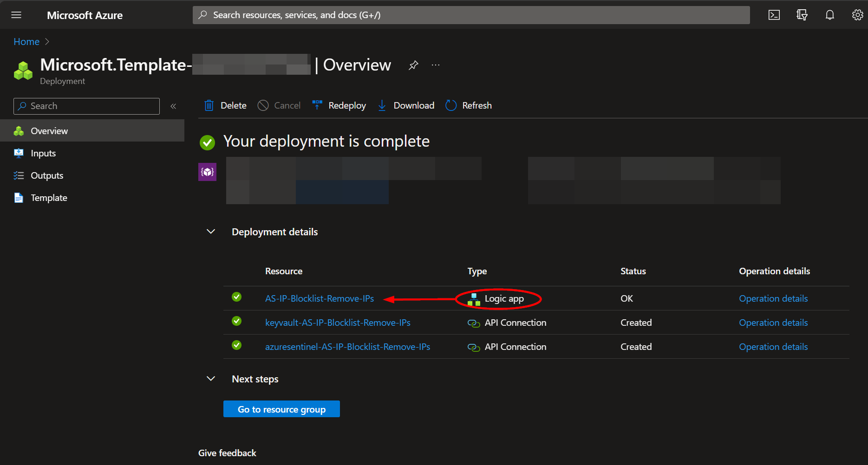Focus the side menu Search field
This screenshot has width=868, height=465.
86,106
